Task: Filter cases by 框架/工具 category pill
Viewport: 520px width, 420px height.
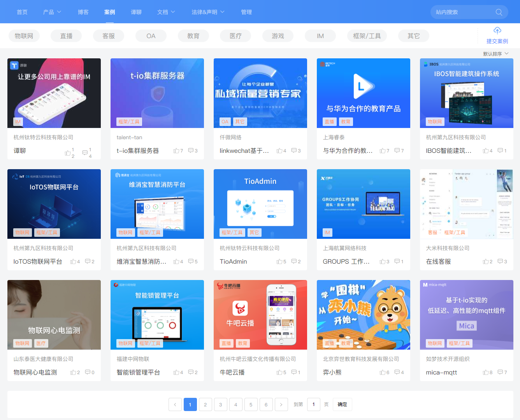Action: 367,36
